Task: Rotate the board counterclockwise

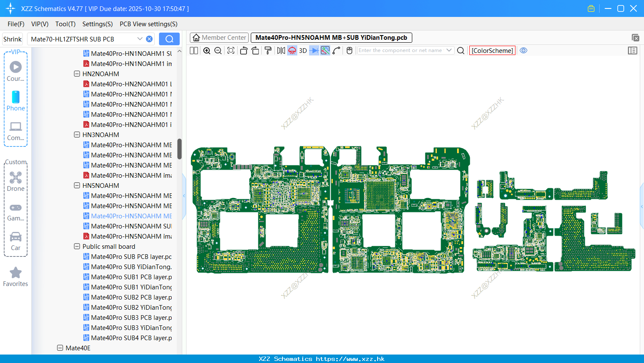Action: (x=244, y=50)
